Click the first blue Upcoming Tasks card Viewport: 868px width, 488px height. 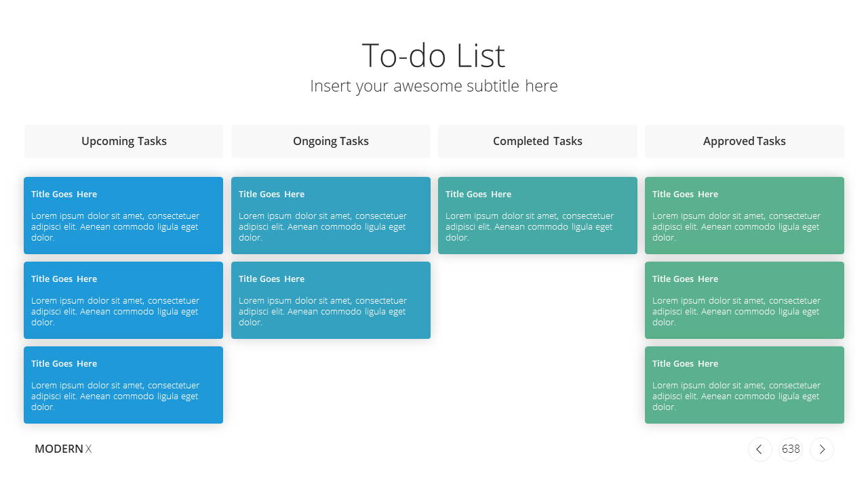[x=123, y=216]
